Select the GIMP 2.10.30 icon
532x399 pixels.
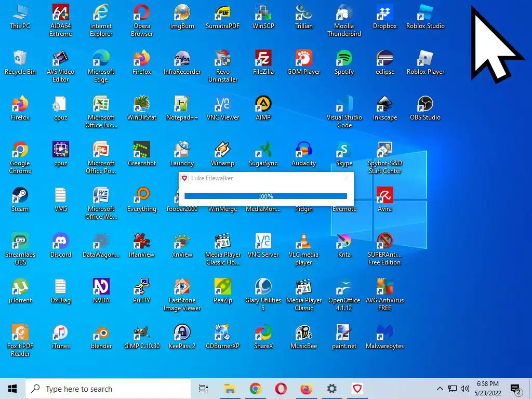coord(141,338)
